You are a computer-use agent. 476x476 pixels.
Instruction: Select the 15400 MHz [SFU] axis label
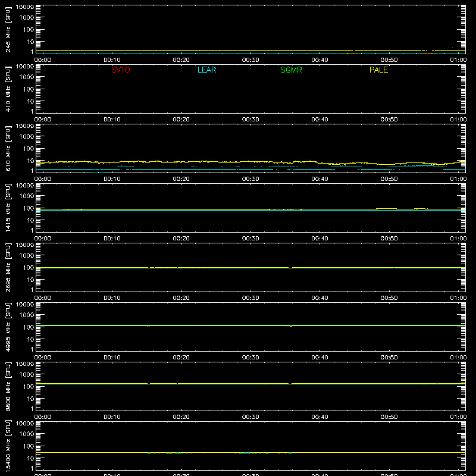point(8,446)
